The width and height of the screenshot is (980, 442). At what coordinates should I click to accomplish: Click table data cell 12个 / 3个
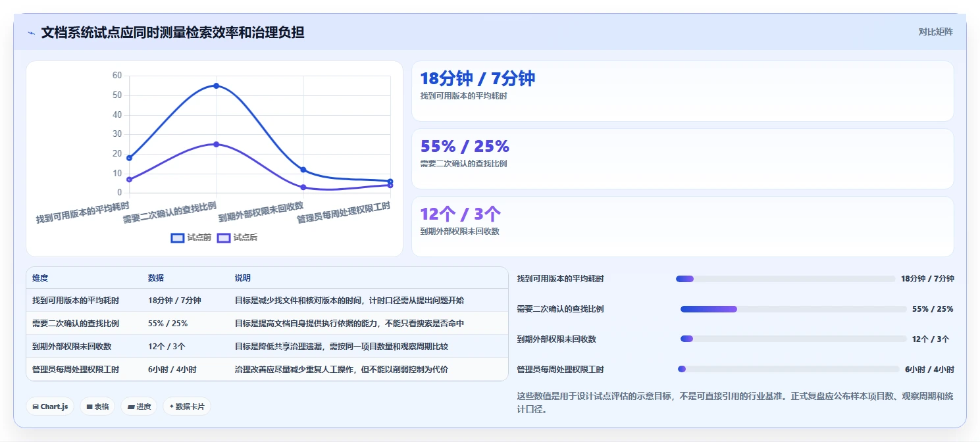167,346
